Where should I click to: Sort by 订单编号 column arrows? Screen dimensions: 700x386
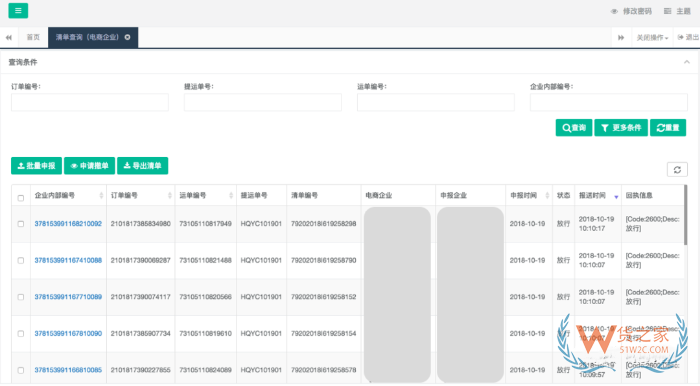(170, 195)
